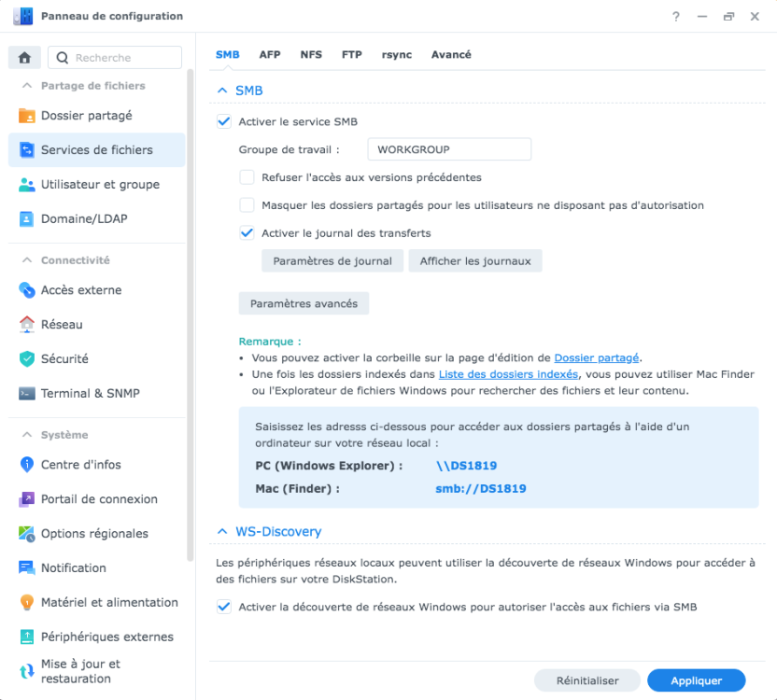This screenshot has height=700, width=777.
Task: Check Refuser l'accès aux versions précédentes
Action: pos(247,177)
